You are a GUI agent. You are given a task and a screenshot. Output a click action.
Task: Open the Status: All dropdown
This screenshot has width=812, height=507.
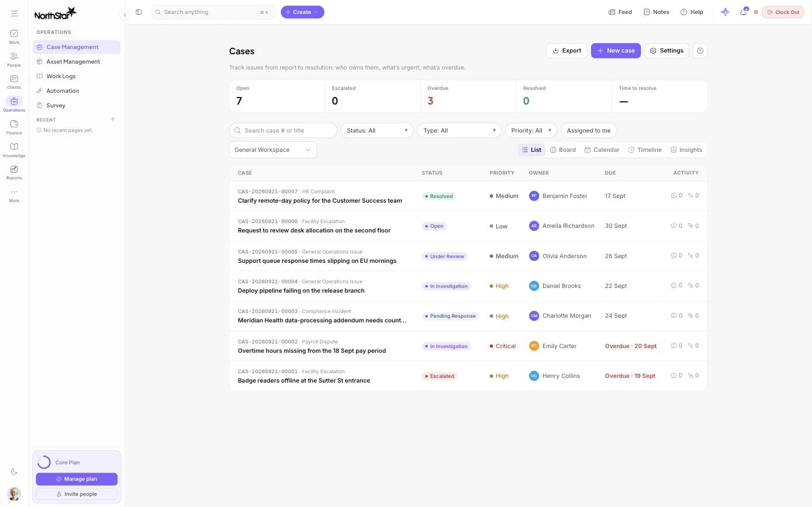[x=377, y=130]
